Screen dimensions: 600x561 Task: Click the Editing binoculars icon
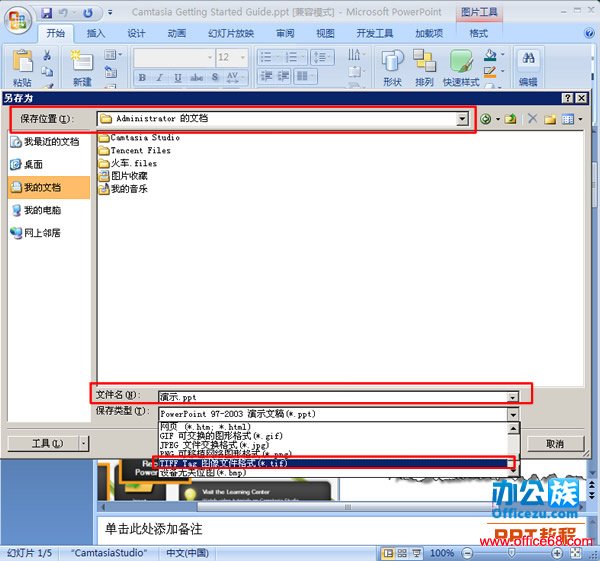point(528,59)
